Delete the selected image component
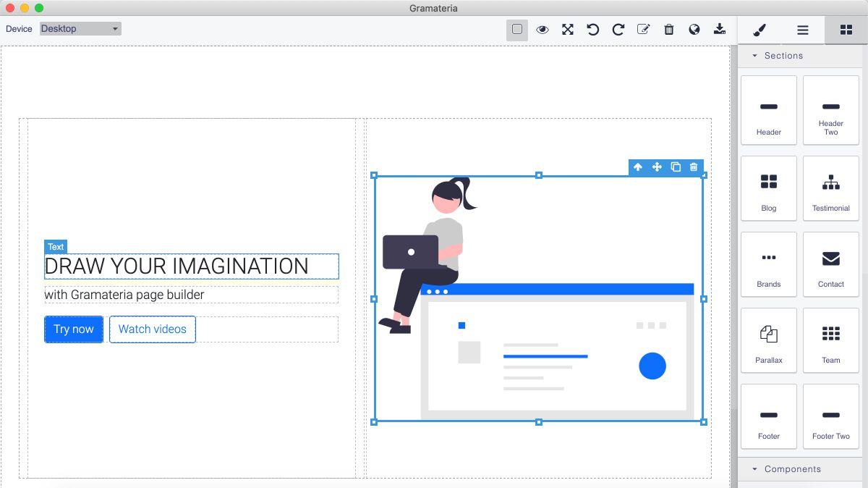The width and height of the screenshot is (868, 488). coord(694,167)
